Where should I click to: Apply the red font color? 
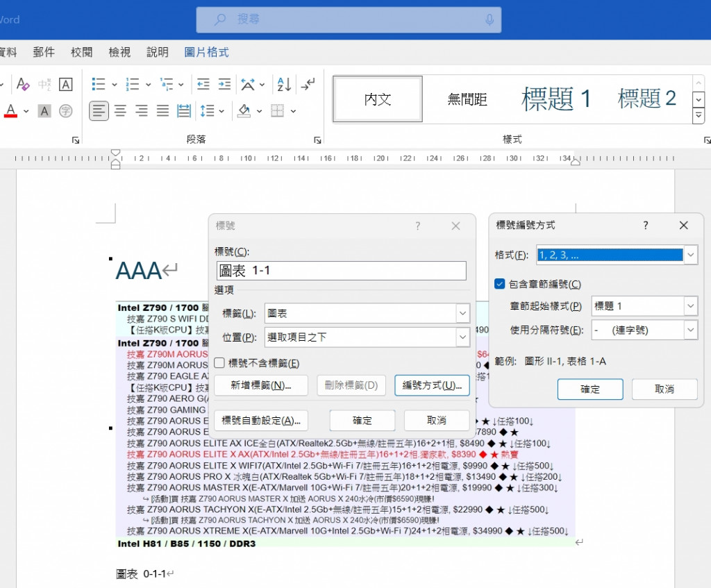click(11, 110)
